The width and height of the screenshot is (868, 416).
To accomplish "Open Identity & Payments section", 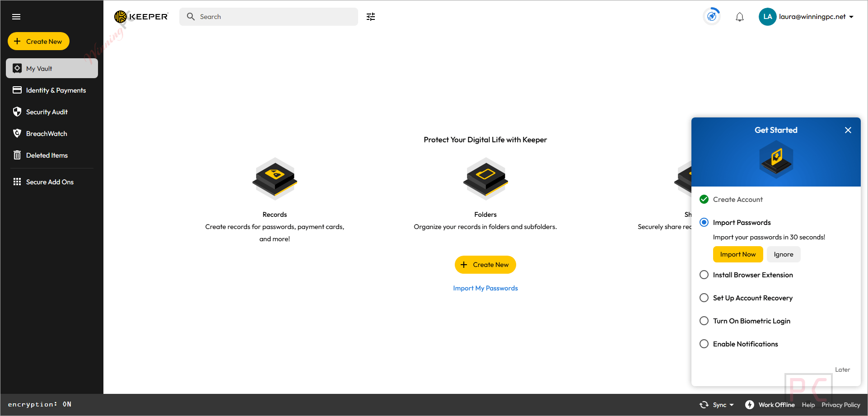I will (x=52, y=90).
